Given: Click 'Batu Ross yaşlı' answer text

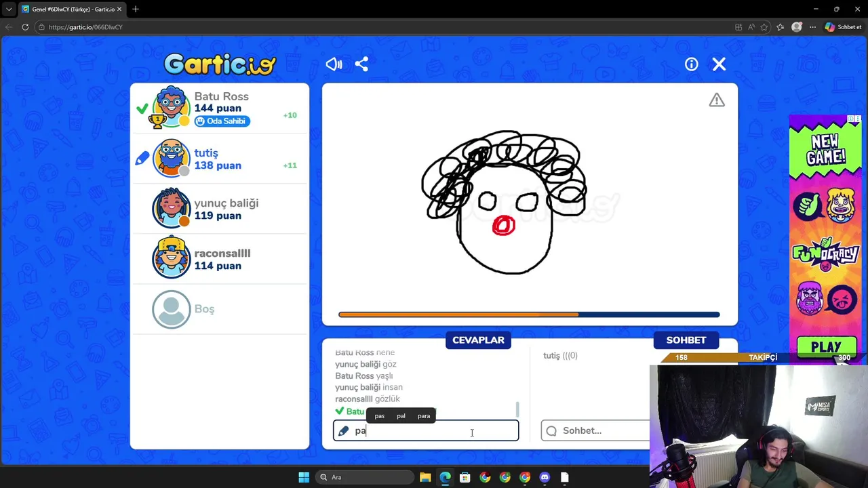Looking at the screenshot, I should 364,376.
